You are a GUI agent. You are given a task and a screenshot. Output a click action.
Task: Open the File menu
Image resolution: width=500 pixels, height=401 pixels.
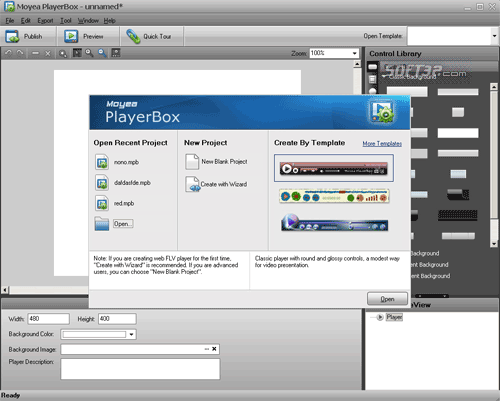(x=10, y=21)
